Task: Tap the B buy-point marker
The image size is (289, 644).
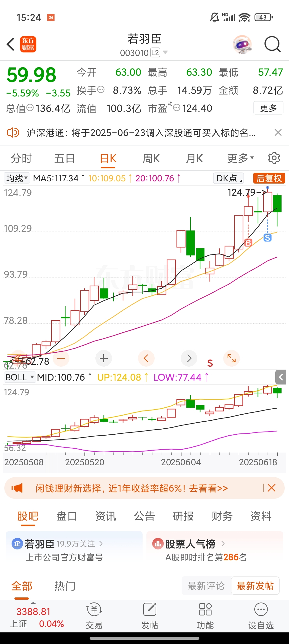Action: pos(248,242)
